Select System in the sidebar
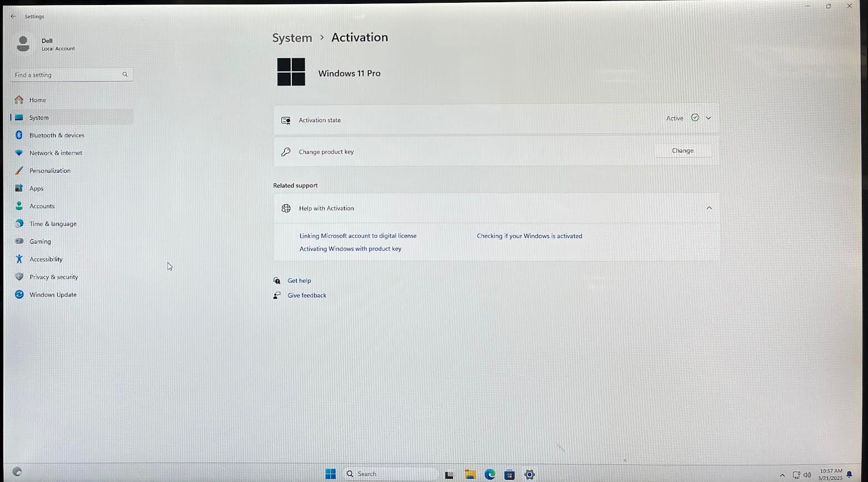868x482 pixels. click(72, 118)
